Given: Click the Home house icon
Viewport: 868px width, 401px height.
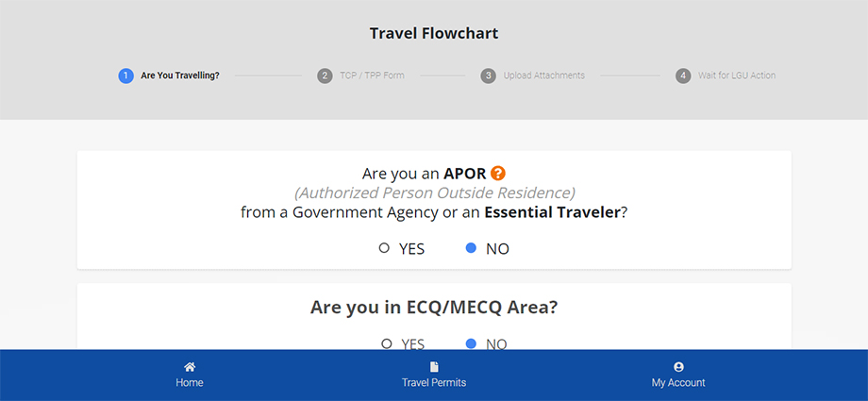Looking at the screenshot, I should pos(190,366).
